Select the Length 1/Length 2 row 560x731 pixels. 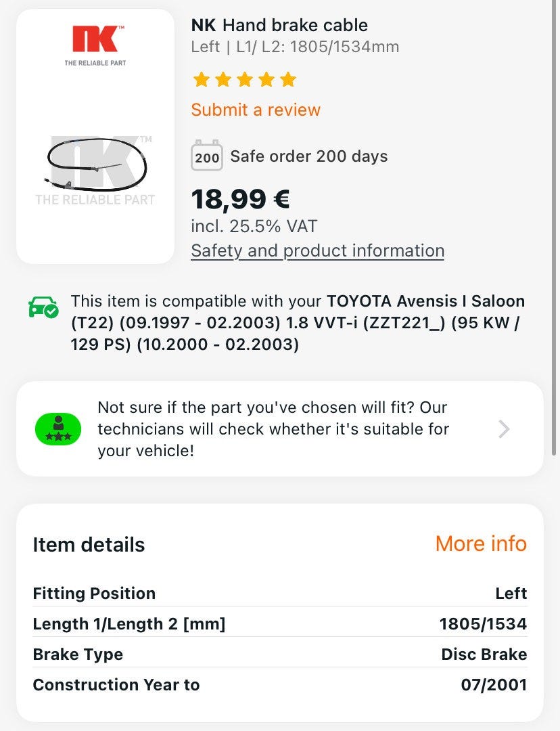[279, 624]
